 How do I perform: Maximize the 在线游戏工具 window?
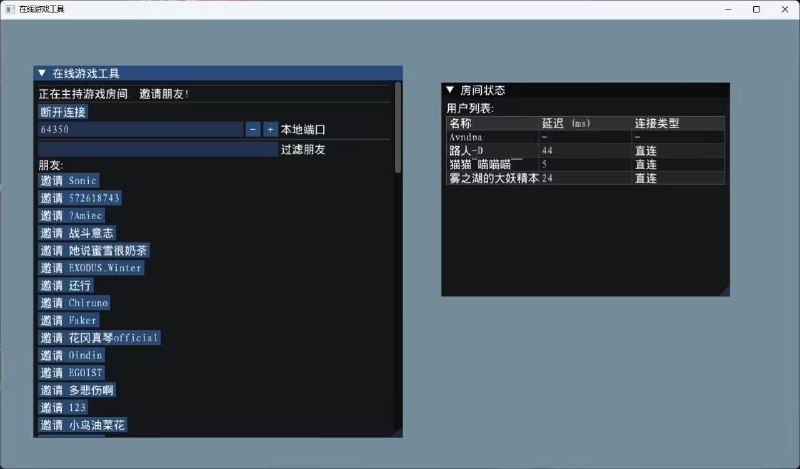[757, 9]
